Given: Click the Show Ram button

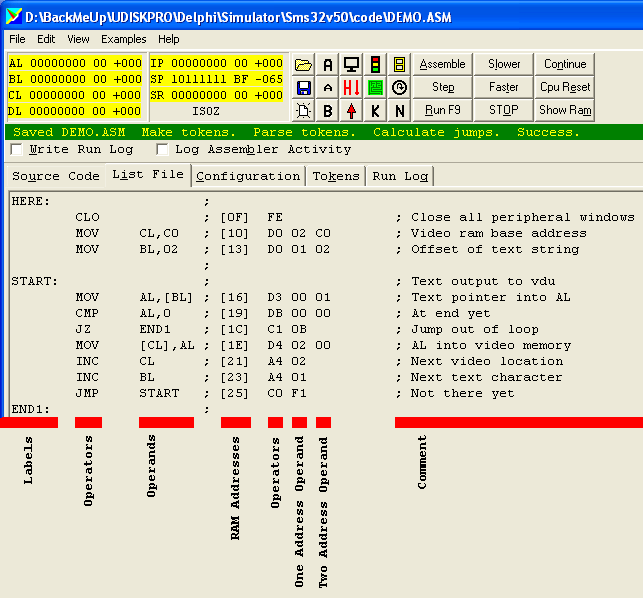Looking at the screenshot, I should coord(565,110).
